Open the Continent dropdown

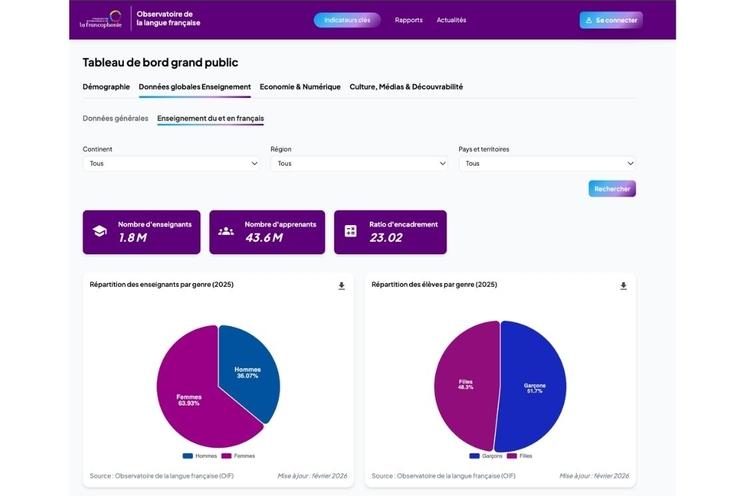[171, 163]
